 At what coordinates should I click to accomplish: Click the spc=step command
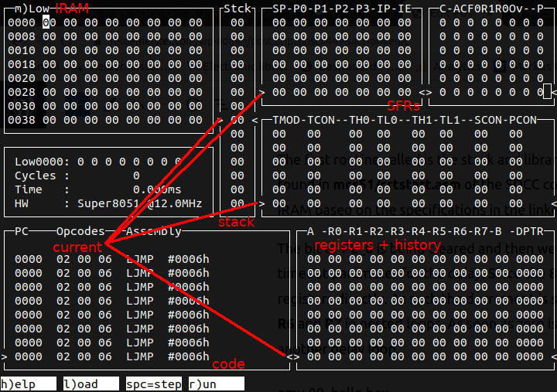(x=155, y=383)
